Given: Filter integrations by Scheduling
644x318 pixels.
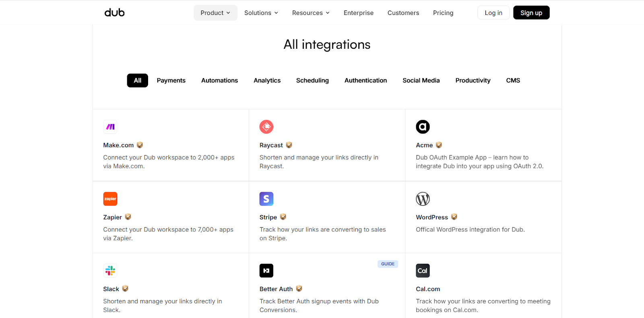Looking at the screenshot, I should (x=312, y=81).
